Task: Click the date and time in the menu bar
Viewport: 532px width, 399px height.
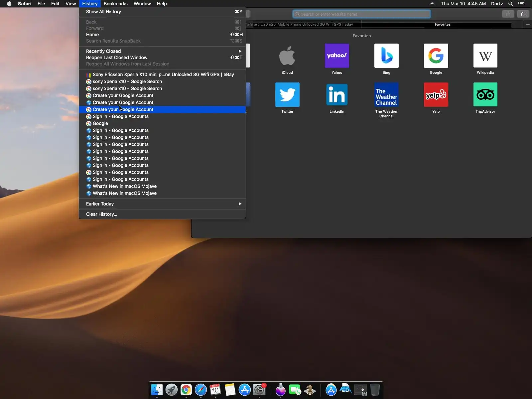Action: (463, 4)
